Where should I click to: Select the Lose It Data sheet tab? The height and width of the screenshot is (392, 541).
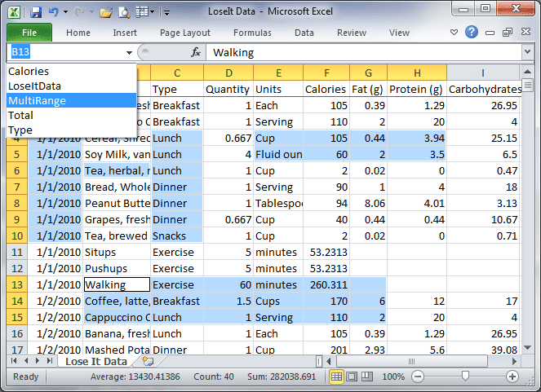[96, 361]
